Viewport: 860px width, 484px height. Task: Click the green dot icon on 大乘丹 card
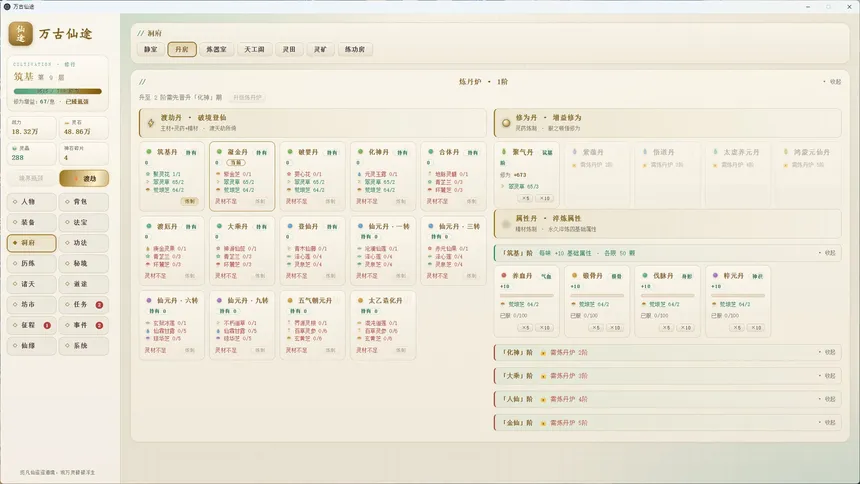(x=219, y=226)
